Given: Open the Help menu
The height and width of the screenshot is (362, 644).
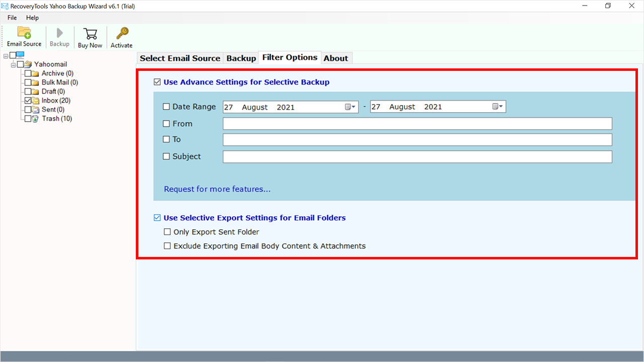Looking at the screenshot, I should [32, 18].
